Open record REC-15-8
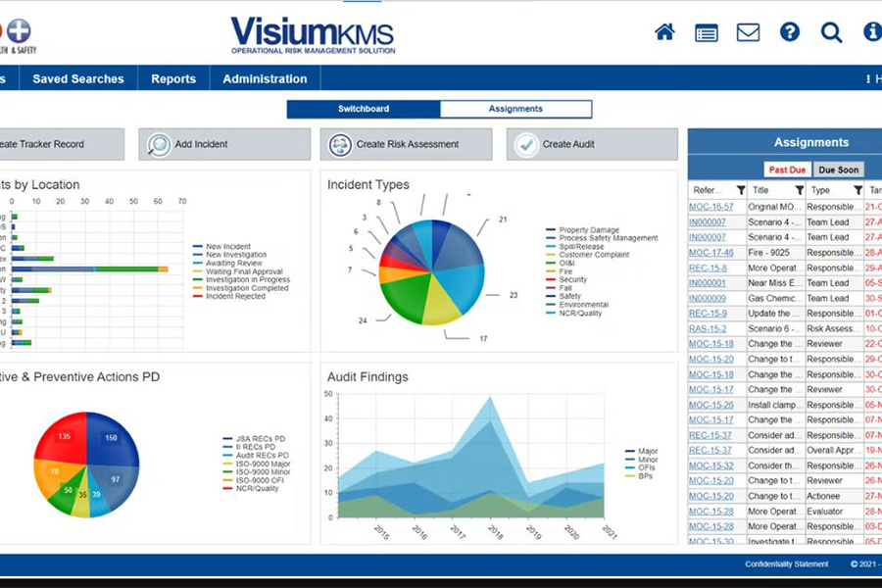This screenshot has width=882, height=588. (708, 268)
